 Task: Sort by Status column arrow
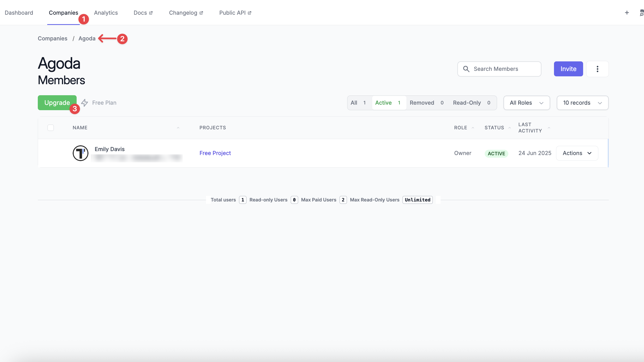point(510,128)
